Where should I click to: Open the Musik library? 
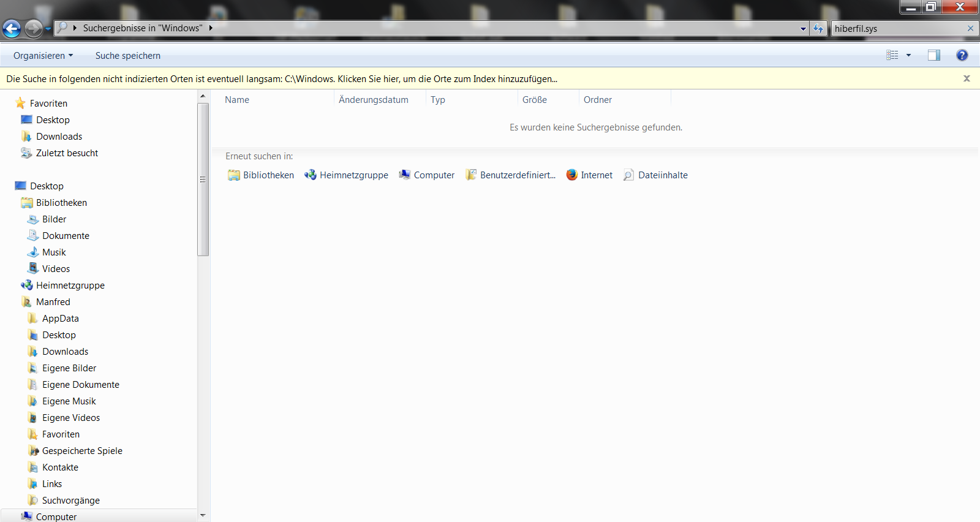pyautogui.click(x=47, y=252)
